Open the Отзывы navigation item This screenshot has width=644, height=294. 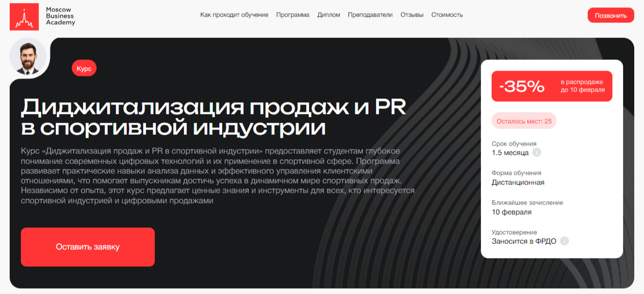[412, 15]
